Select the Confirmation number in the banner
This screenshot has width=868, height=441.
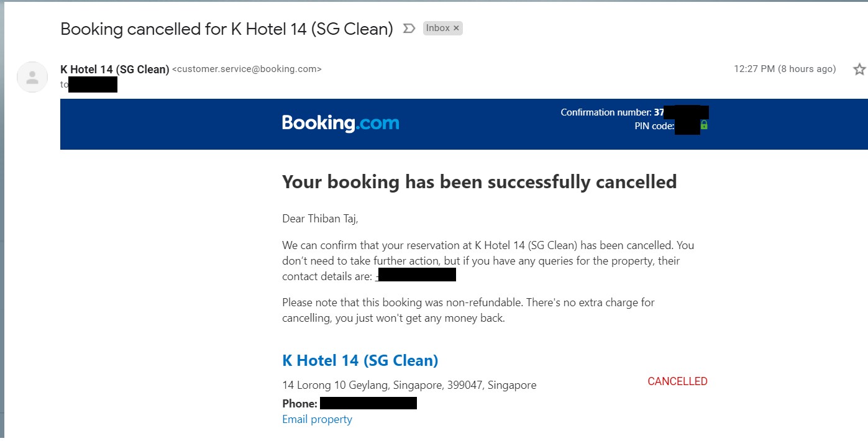coord(634,112)
